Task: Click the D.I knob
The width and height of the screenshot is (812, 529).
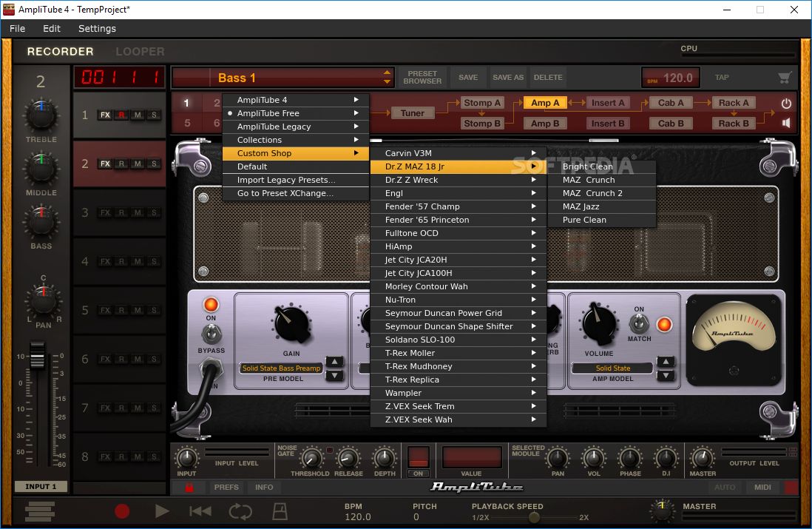Action: click(666, 458)
